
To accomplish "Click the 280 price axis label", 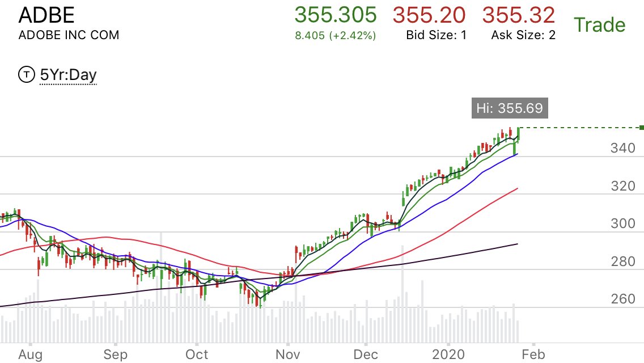I will [622, 261].
